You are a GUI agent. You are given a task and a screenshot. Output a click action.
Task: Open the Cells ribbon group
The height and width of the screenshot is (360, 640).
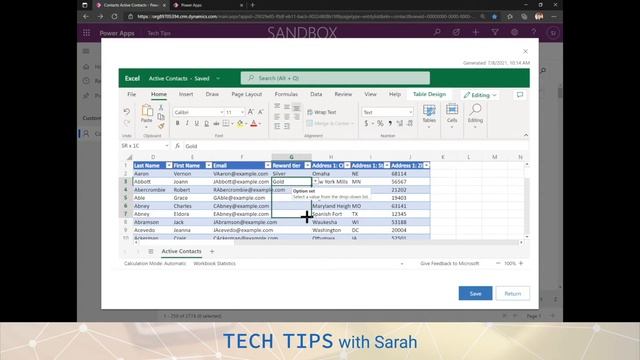coord(452,116)
